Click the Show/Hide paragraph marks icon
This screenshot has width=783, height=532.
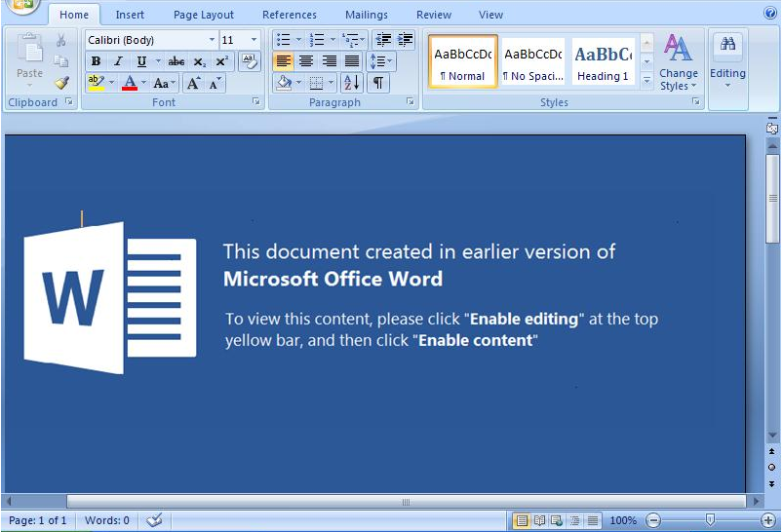click(378, 83)
